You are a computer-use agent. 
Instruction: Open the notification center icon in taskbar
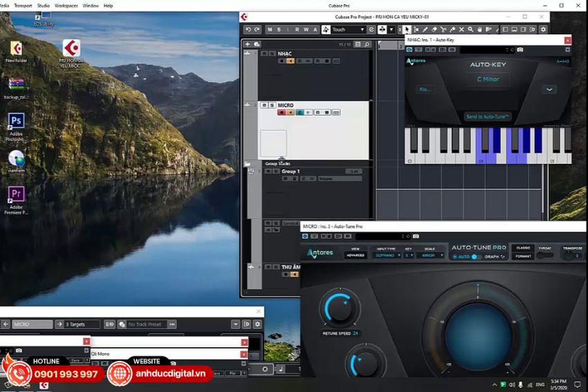pyautogui.click(x=578, y=384)
